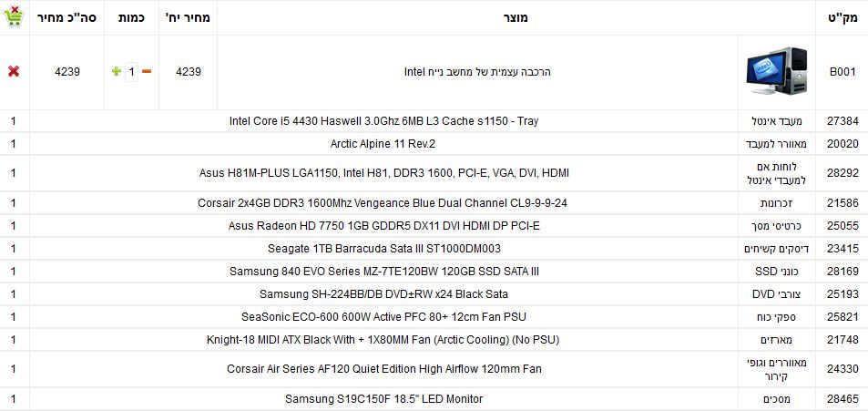Decrease quantity with the orange minus icon
Viewport: 868px width, 411px height.
[147, 71]
